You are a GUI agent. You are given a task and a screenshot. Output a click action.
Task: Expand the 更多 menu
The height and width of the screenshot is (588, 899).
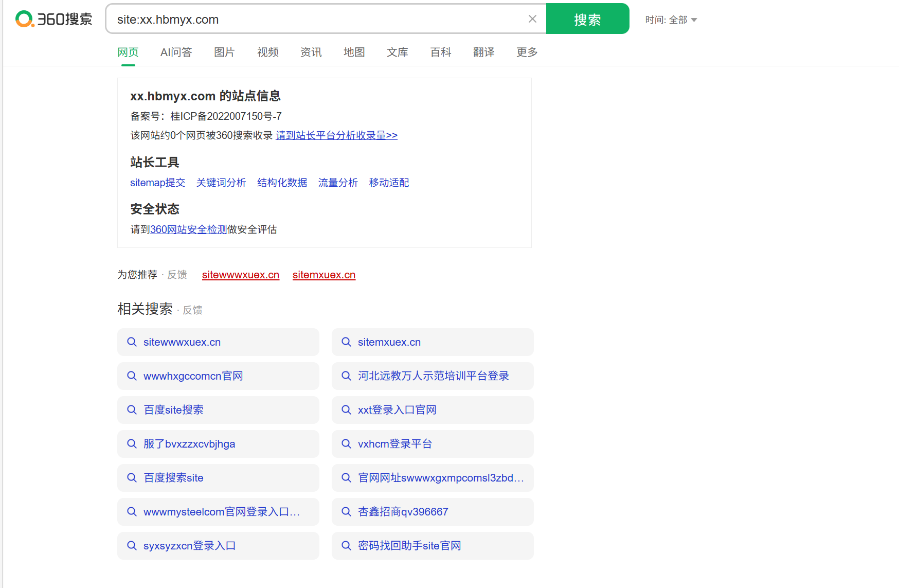tap(527, 52)
